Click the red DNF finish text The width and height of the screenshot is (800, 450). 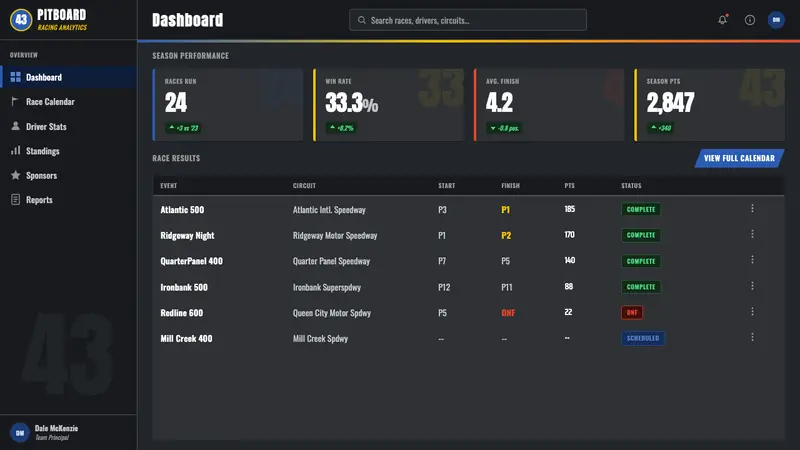508,313
